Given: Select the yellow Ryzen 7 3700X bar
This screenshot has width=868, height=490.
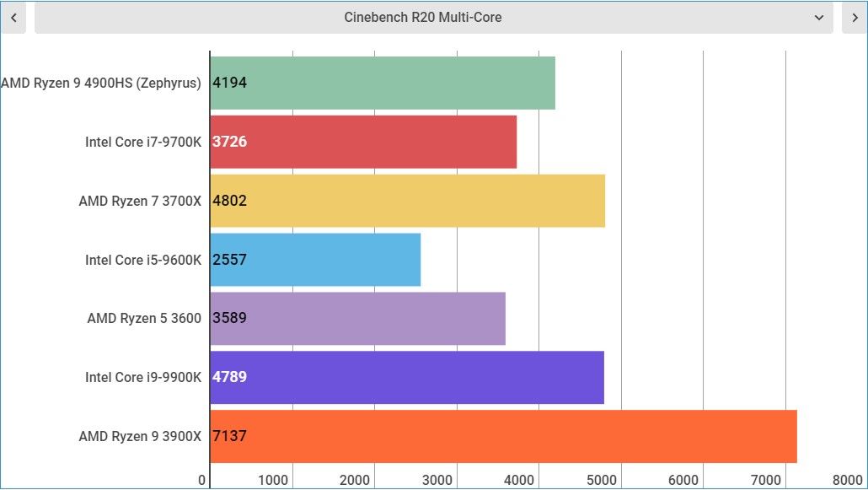Looking at the screenshot, I should pos(407,201).
